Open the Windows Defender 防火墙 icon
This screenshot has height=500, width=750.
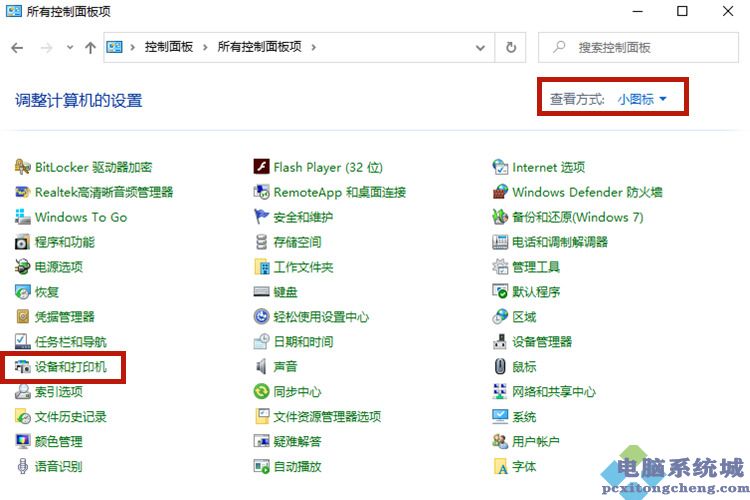click(x=500, y=192)
